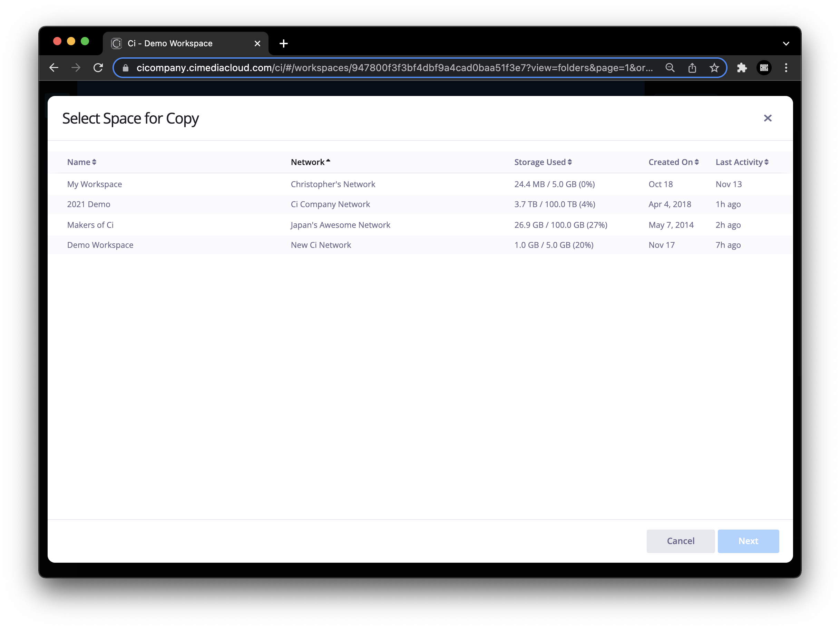Sort the table by Network
The image size is (840, 629).
point(310,162)
